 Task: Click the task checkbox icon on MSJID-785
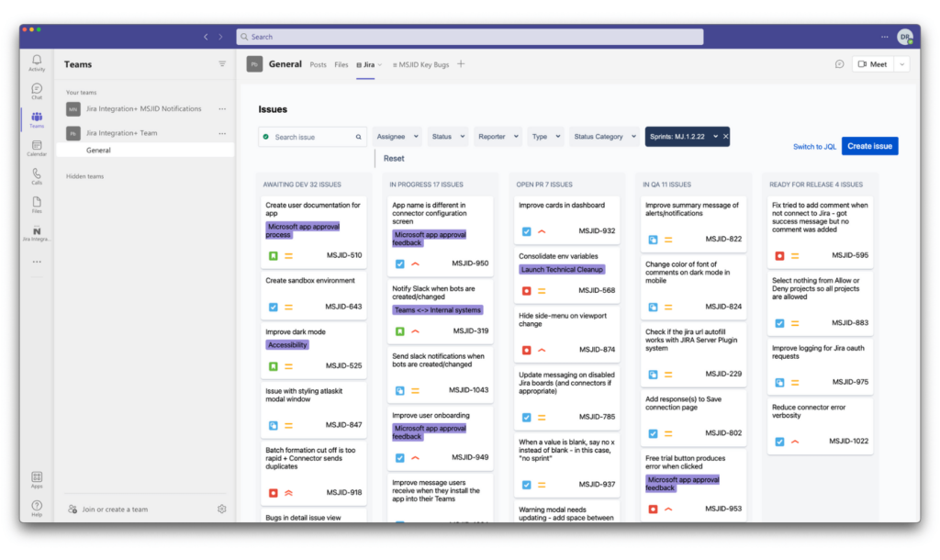(x=526, y=418)
